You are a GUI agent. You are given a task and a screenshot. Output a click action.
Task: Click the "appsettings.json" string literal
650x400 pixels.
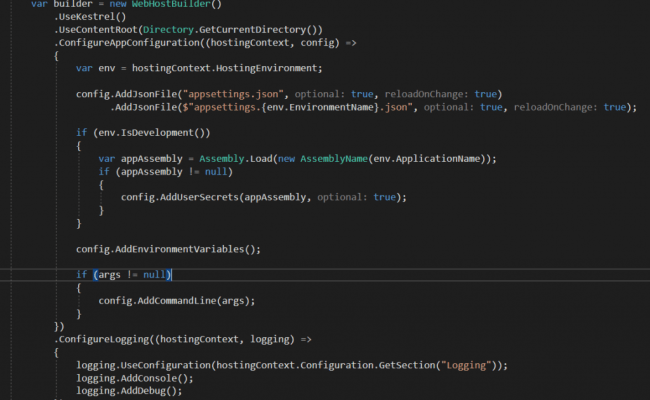coord(233,94)
